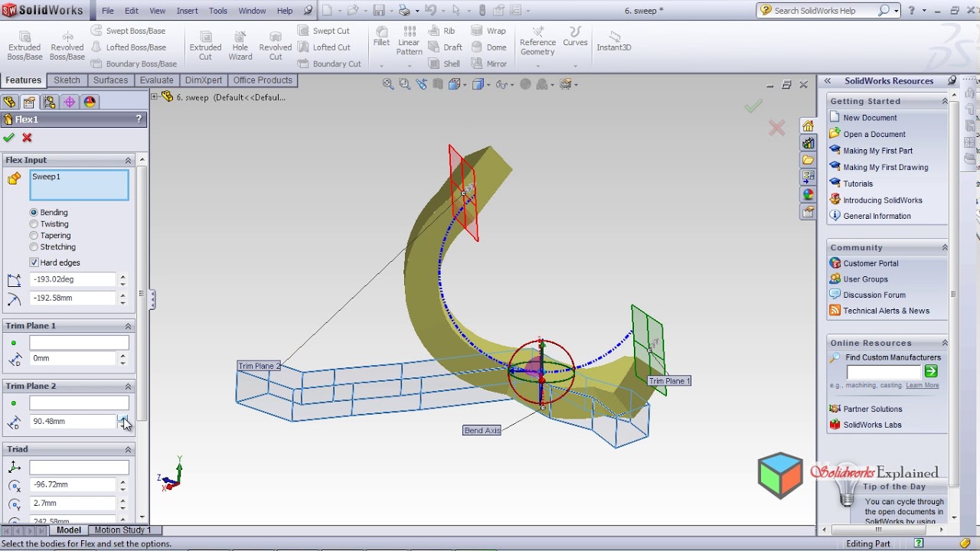Click the bend angle -193.02deg field
The image size is (980, 551).
pyautogui.click(x=73, y=280)
